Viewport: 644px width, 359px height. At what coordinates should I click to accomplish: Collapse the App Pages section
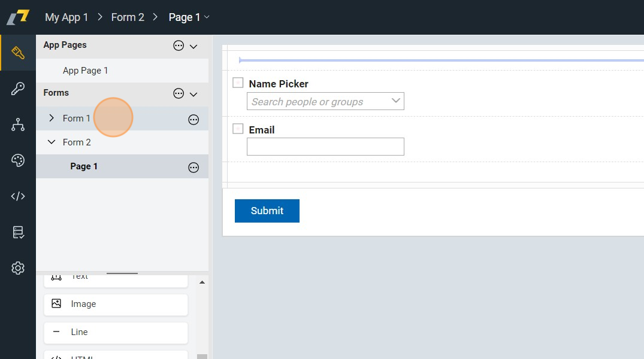[x=193, y=46]
